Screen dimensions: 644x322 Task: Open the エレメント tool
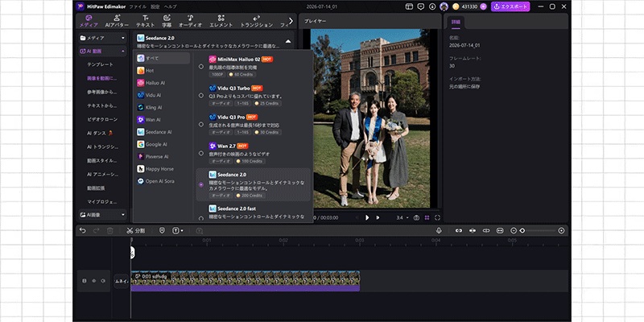[x=221, y=21]
